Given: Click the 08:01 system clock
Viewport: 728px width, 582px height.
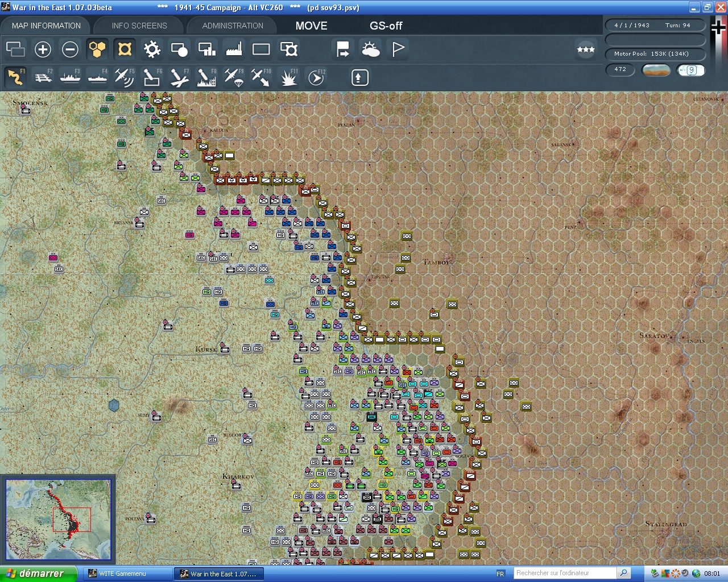Looking at the screenshot, I should tap(712, 573).
